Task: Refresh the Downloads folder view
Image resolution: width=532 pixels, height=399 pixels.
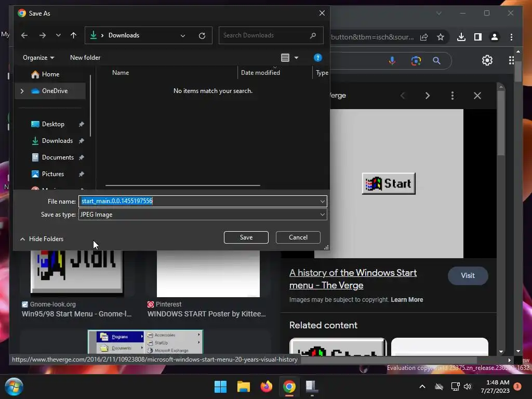Action: [202, 36]
